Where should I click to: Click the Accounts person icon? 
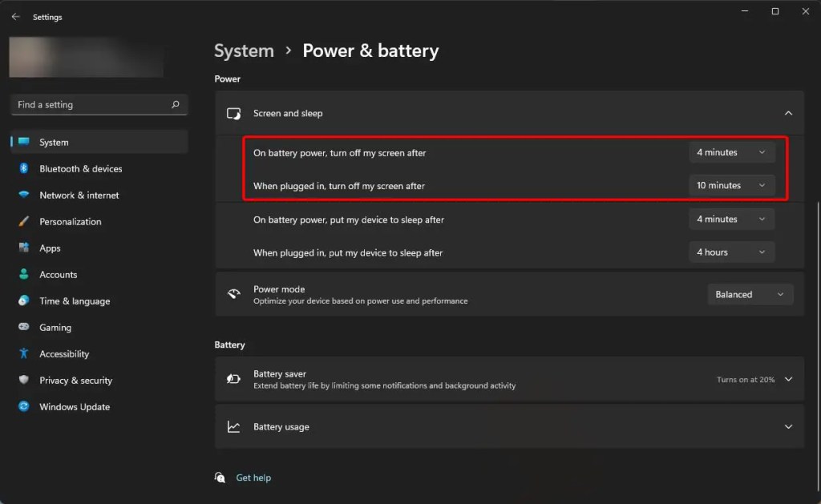[24, 274]
